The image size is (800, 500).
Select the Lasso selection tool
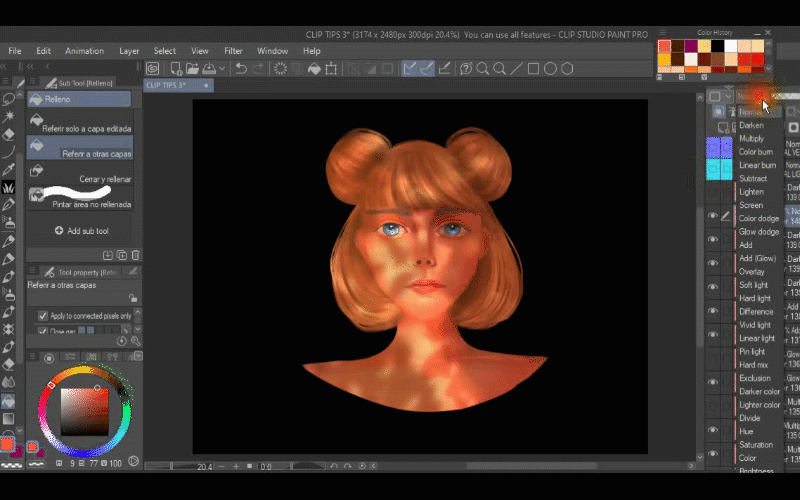9,100
